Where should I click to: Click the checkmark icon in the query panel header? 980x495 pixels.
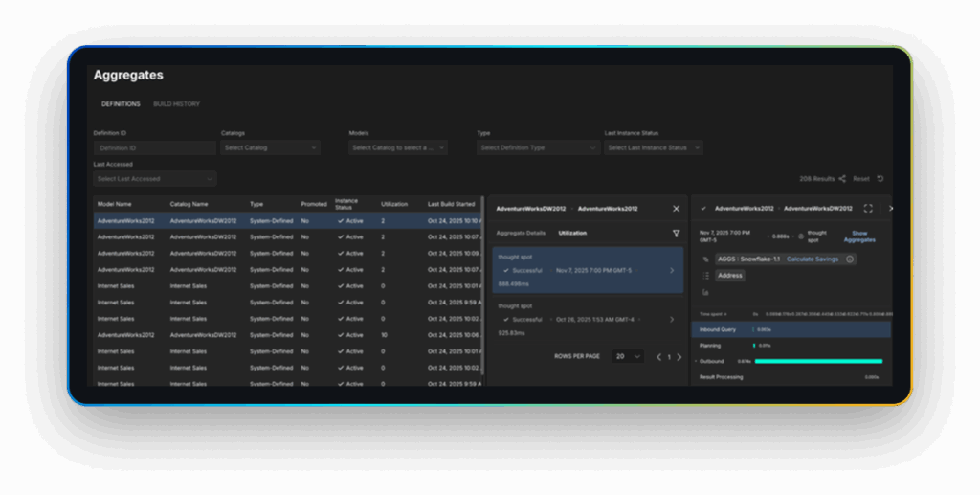pos(703,209)
